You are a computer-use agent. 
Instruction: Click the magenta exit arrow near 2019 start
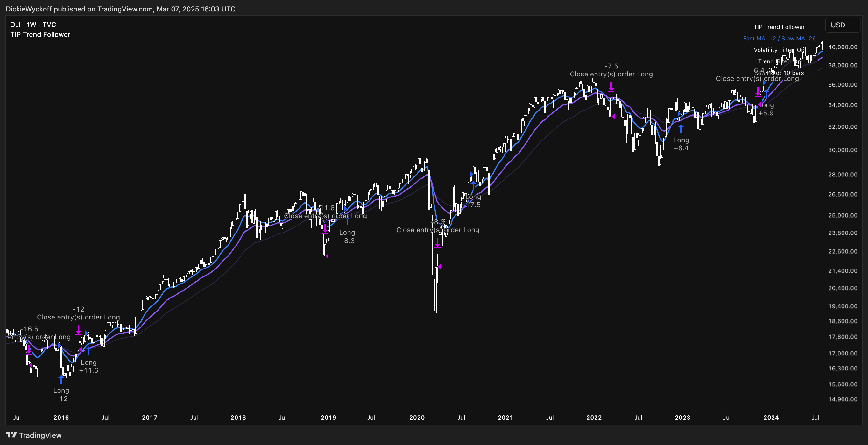(325, 229)
